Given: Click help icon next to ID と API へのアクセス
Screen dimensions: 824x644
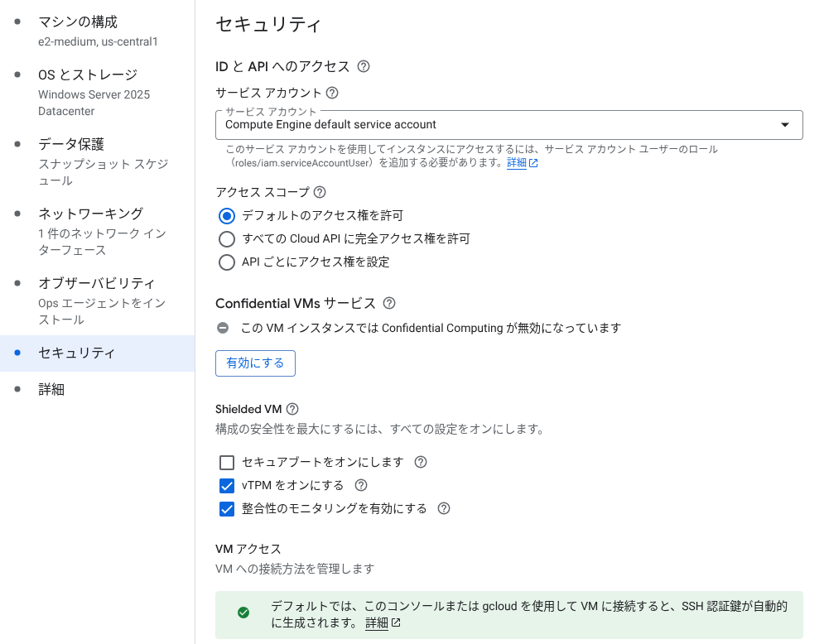Looking at the screenshot, I should point(363,67).
